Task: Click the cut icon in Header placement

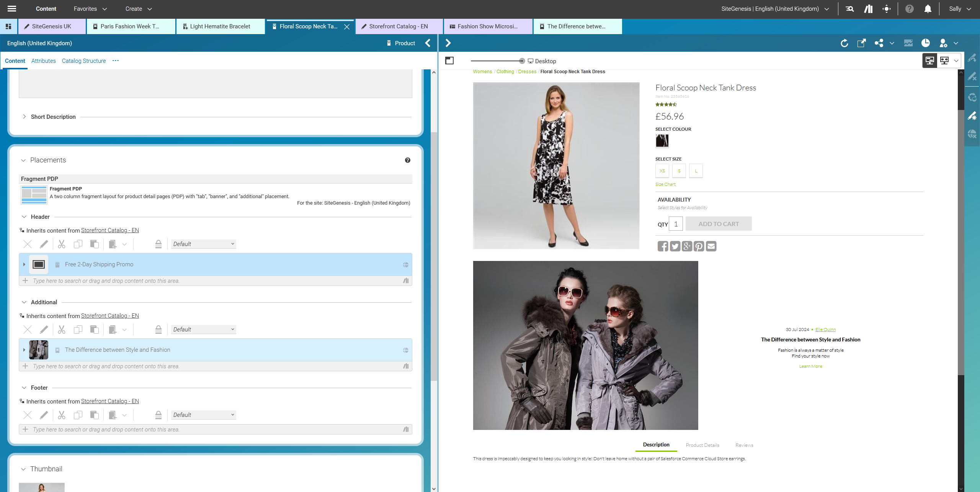Action: click(x=61, y=244)
